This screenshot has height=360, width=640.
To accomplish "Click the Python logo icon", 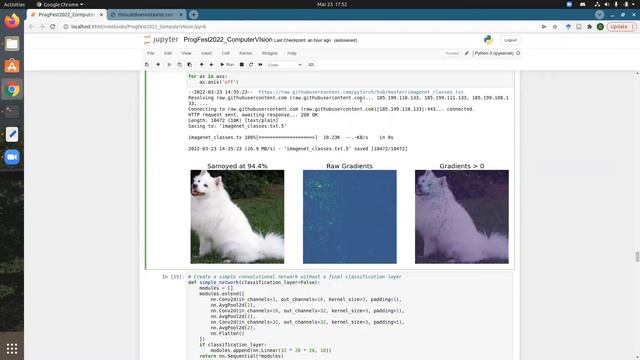I will click(x=488, y=40).
